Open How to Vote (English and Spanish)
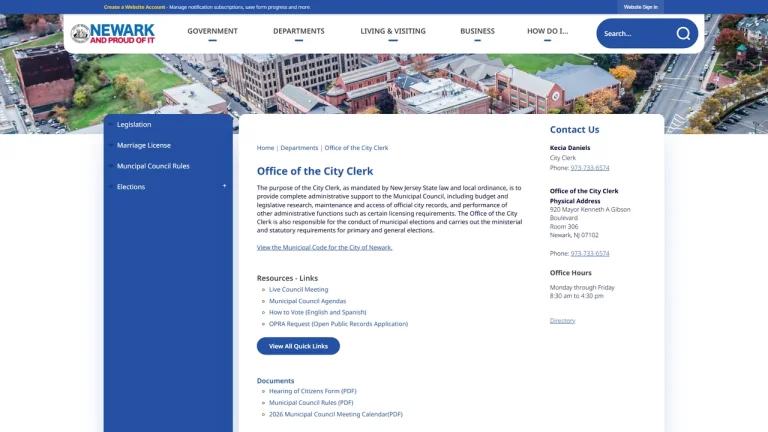The image size is (768, 432). 317,312
